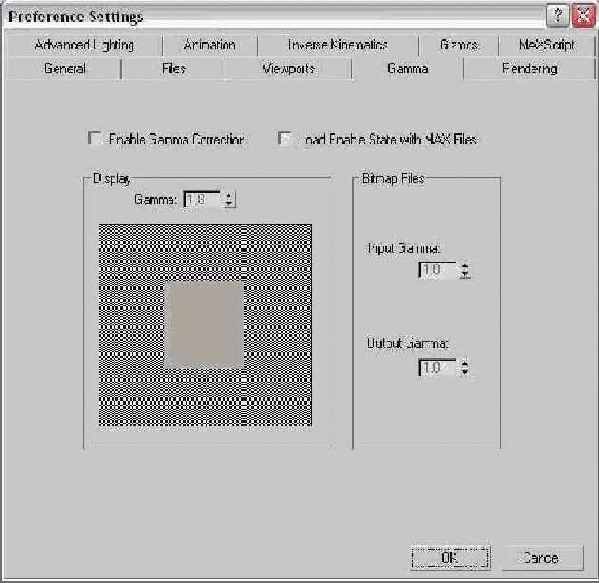Close the Preference Settings dialog
This screenshot has height=583, width=599.
tap(583, 16)
